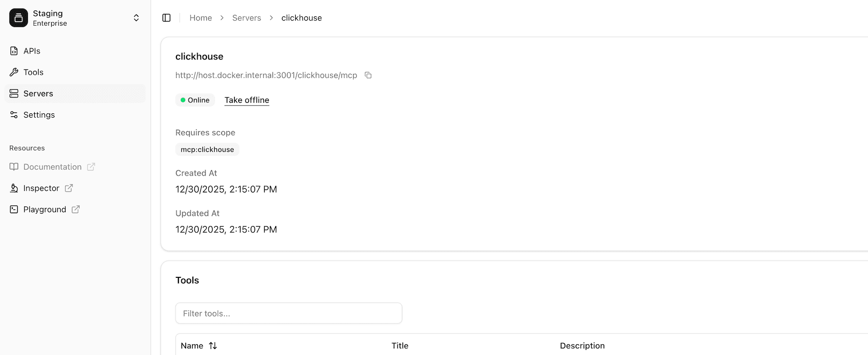Navigate to Home breadcrumb
The width and height of the screenshot is (868, 355).
pyautogui.click(x=201, y=18)
